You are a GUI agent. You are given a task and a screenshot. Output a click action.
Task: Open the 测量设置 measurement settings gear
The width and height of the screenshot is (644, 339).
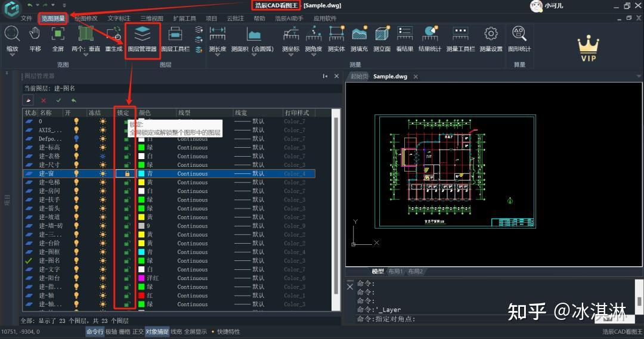tap(491, 33)
